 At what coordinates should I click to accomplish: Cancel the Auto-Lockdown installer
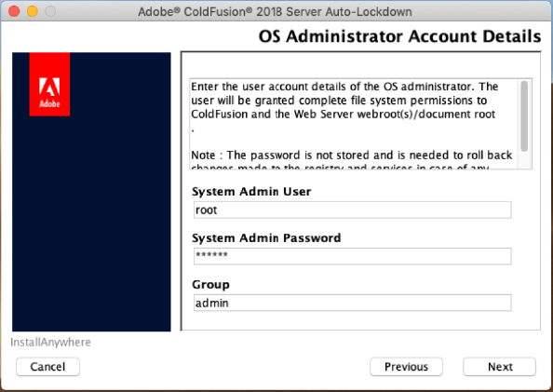47,367
